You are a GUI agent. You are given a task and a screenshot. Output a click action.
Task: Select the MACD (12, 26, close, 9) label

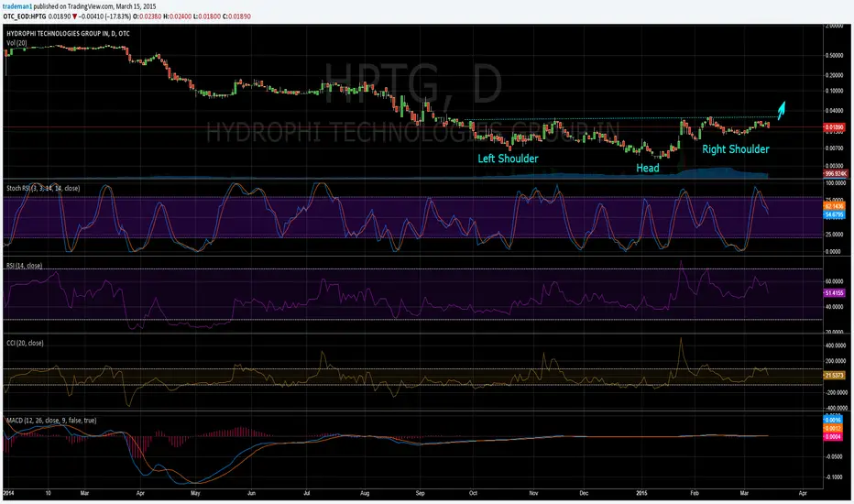pyautogui.click(x=51, y=420)
